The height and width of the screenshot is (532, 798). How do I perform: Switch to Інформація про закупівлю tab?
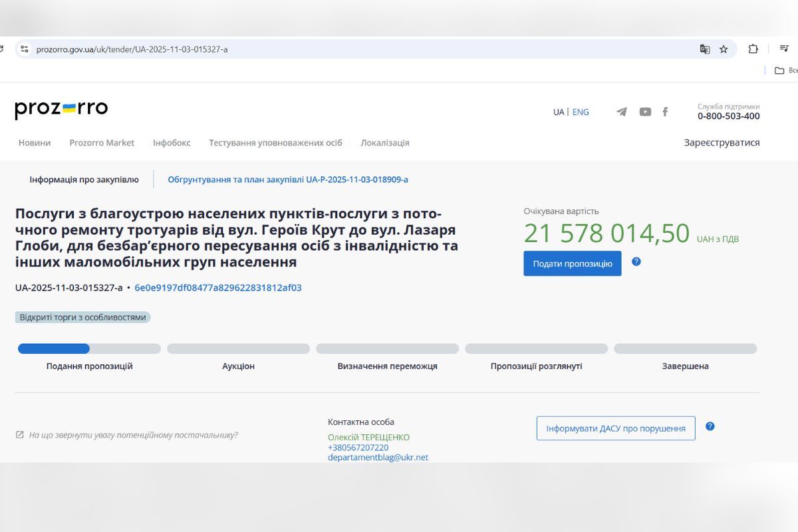(84, 179)
